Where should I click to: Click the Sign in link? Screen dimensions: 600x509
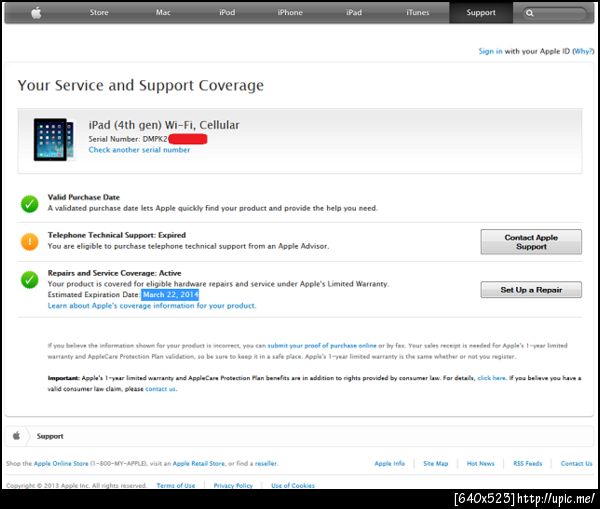coord(490,51)
